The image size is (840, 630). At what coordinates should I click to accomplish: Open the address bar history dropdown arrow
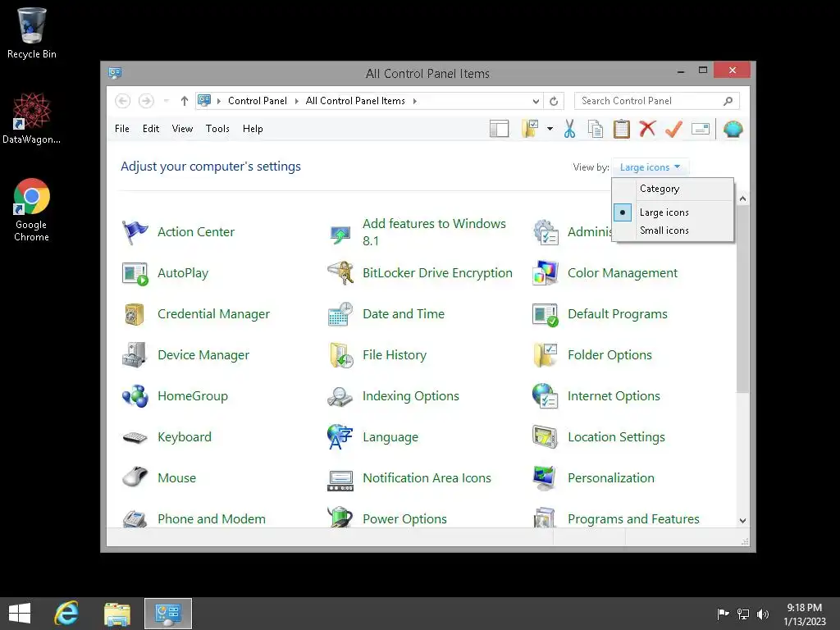tap(536, 101)
